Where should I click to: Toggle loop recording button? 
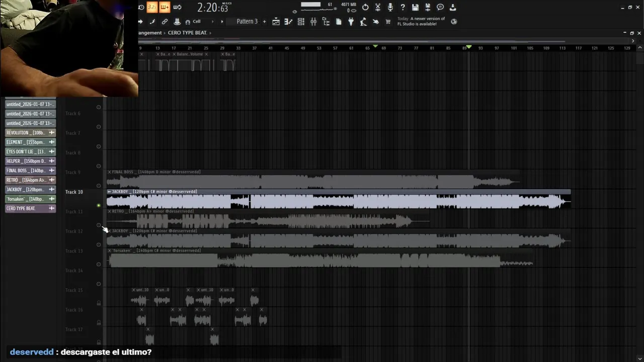tap(177, 7)
